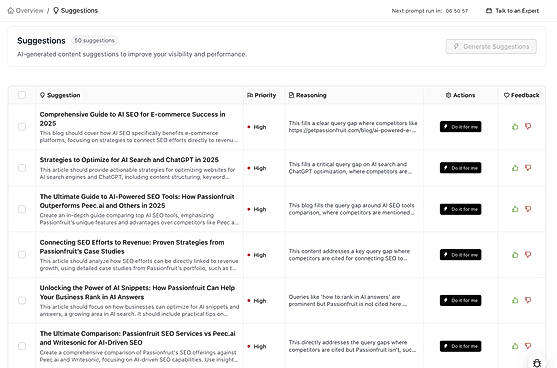Thumbs down the Optimize for AI Search suggestion
The height and width of the screenshot is (368, 557).
[x=528, y=168]
